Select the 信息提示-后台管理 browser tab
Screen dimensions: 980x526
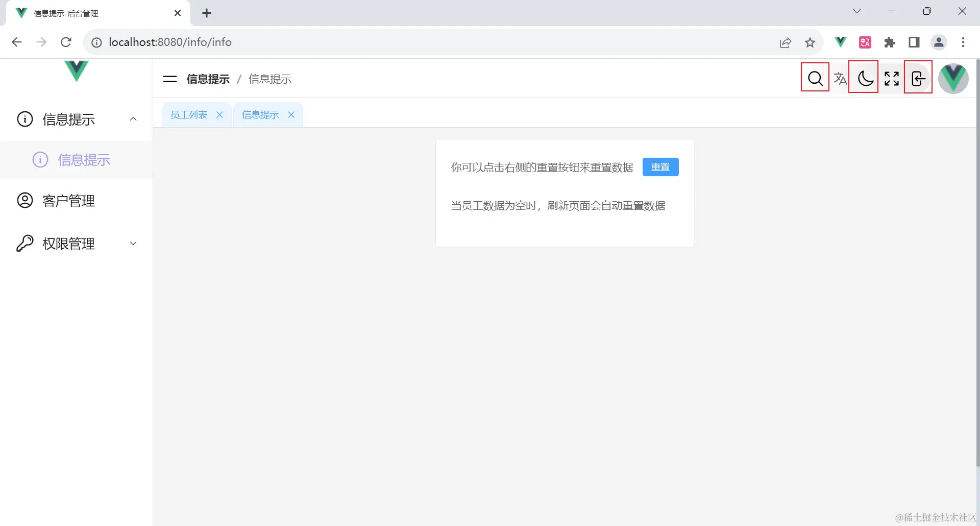[98, 13]
